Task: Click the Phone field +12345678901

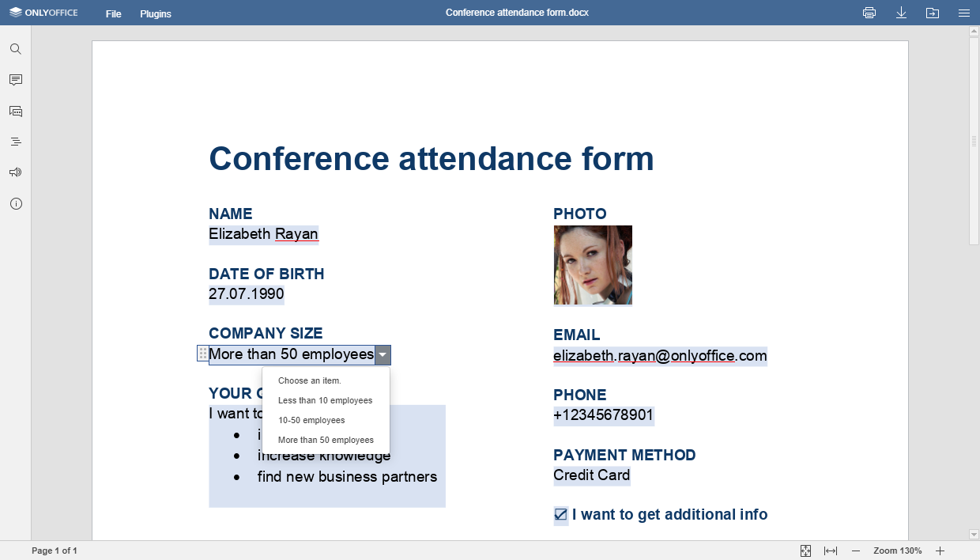Action: 604,415
